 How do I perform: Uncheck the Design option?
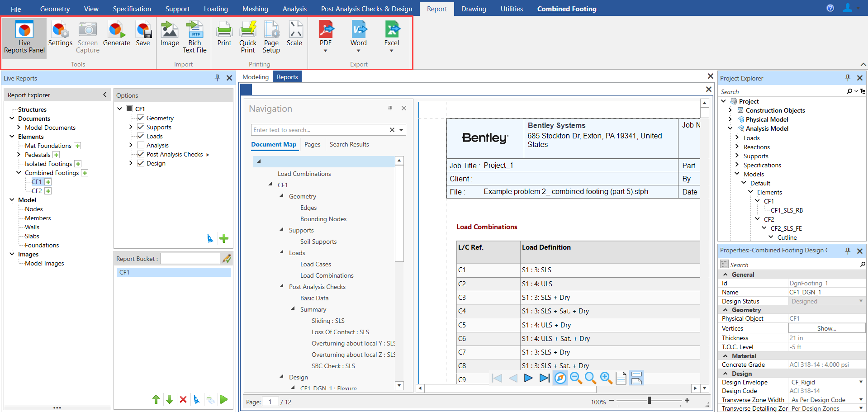(x=141, y=163)
